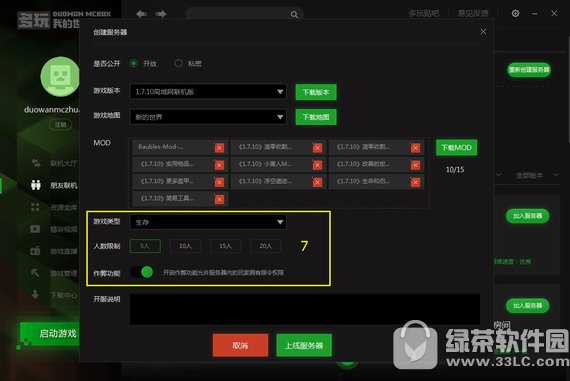Go back with the left arrow

pos(141,14)
